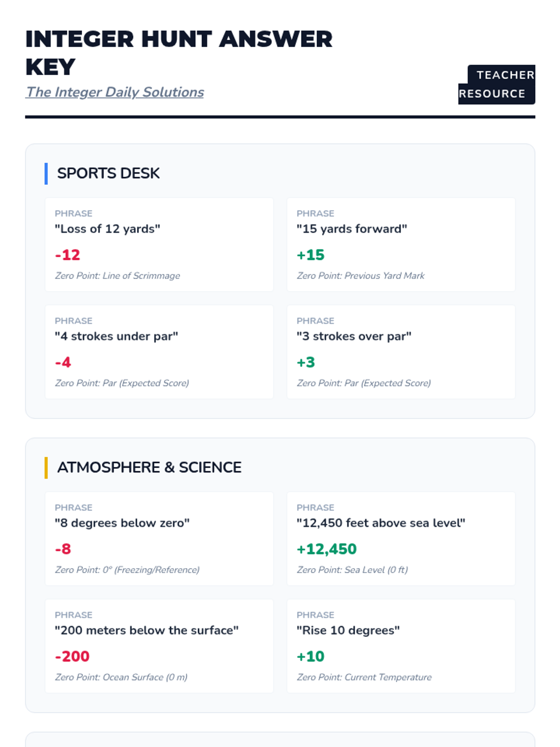This screenshot has width=560, height=747.
Task: Click "200 meters below the surface" card
Action: 159,646
